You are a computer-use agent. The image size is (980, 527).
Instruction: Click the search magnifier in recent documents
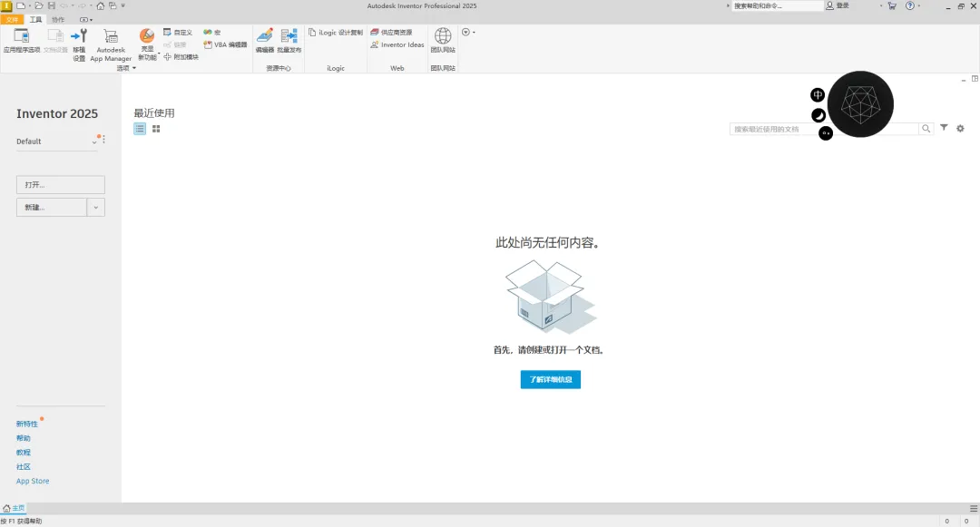point(926,129)
